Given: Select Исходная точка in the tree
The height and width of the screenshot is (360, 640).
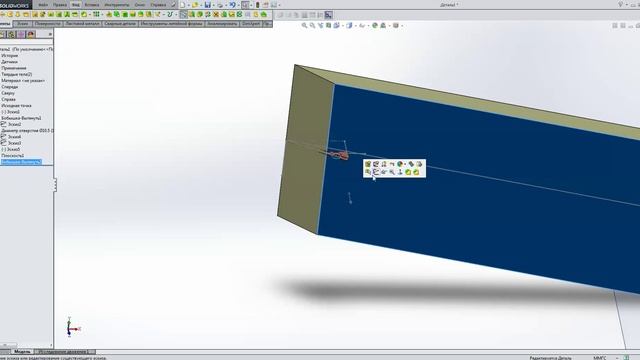Looking at the screenshot, I should (16, 105).
